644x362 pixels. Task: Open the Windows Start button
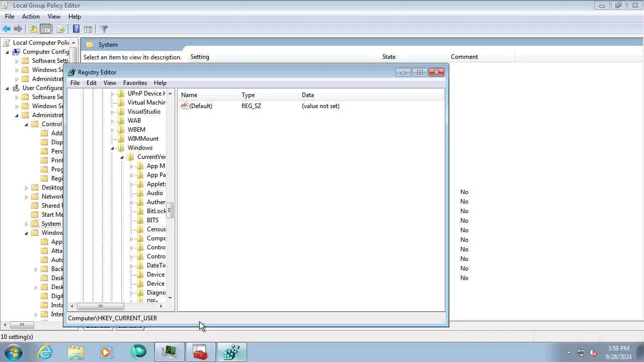13,352
